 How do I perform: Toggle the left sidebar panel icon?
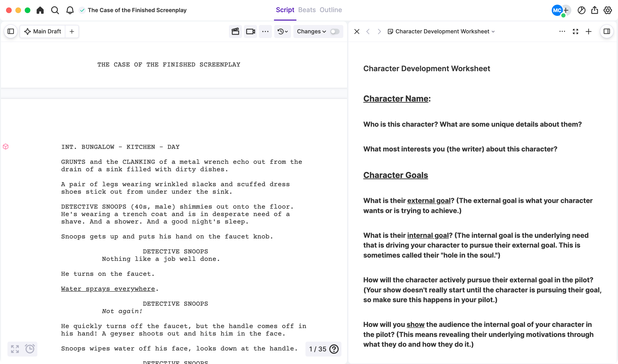click(11, 31)
